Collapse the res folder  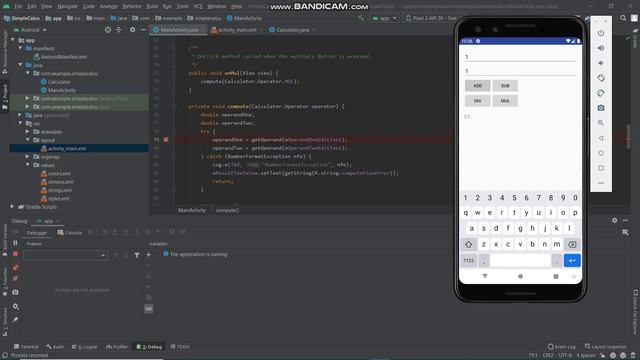click(20, 123)
